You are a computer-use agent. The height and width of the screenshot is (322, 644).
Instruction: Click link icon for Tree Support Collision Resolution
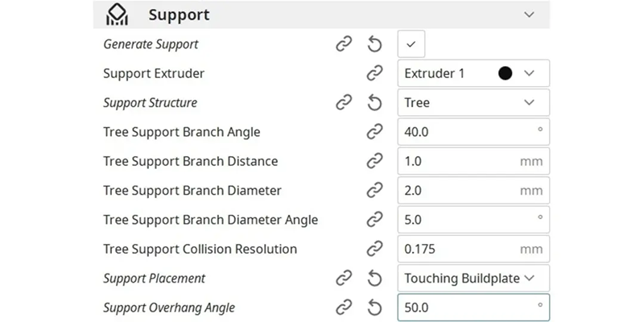tap(374, 249)
